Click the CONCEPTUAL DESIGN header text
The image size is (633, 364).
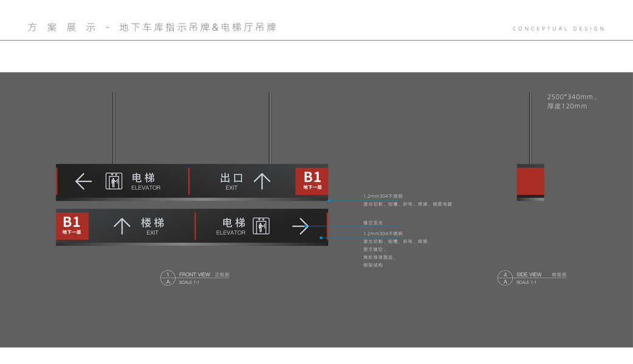(x=559, y=29)
